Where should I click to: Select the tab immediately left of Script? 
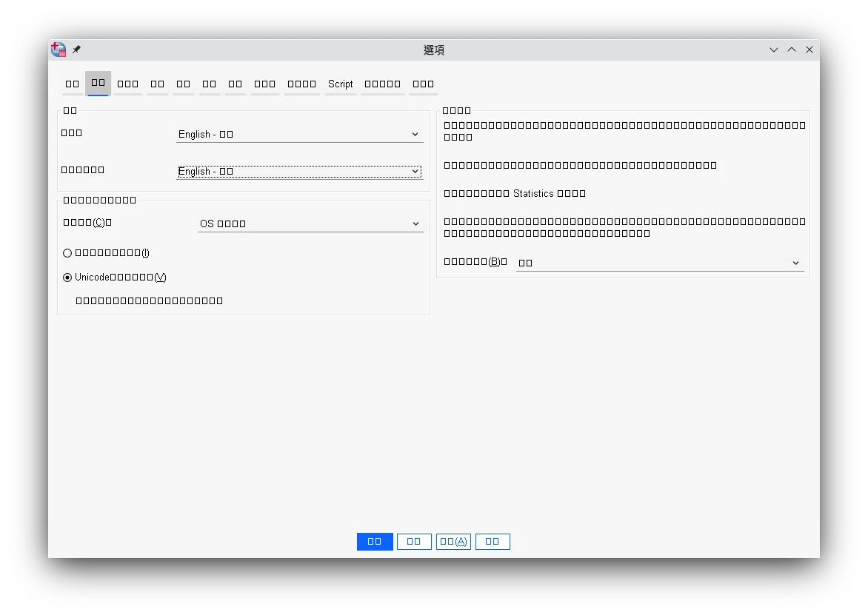(302, 84)
